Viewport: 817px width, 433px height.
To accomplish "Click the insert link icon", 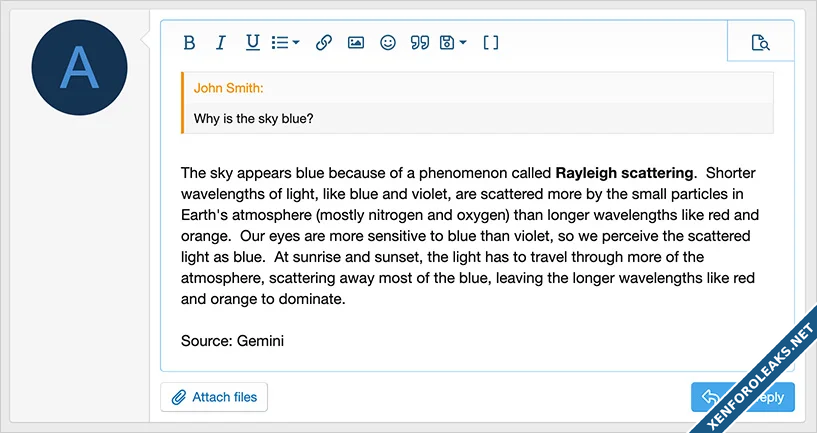I will pos(323,43).
